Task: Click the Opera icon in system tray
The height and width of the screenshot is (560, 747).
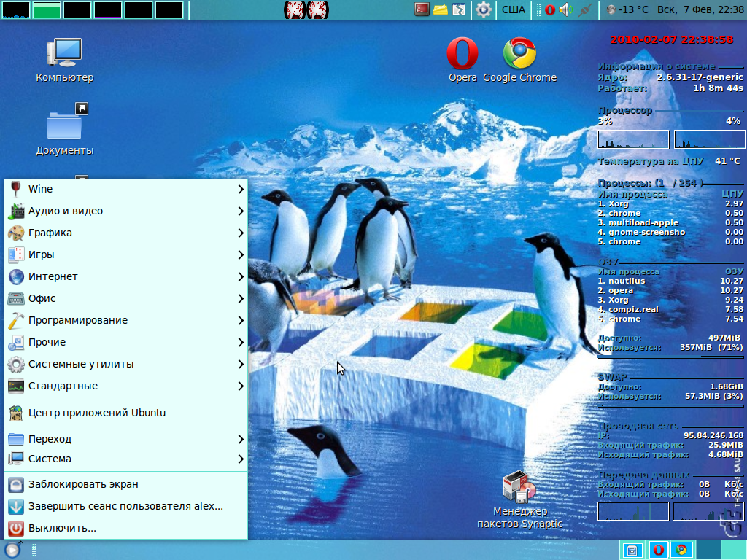Action: [549, 10]
